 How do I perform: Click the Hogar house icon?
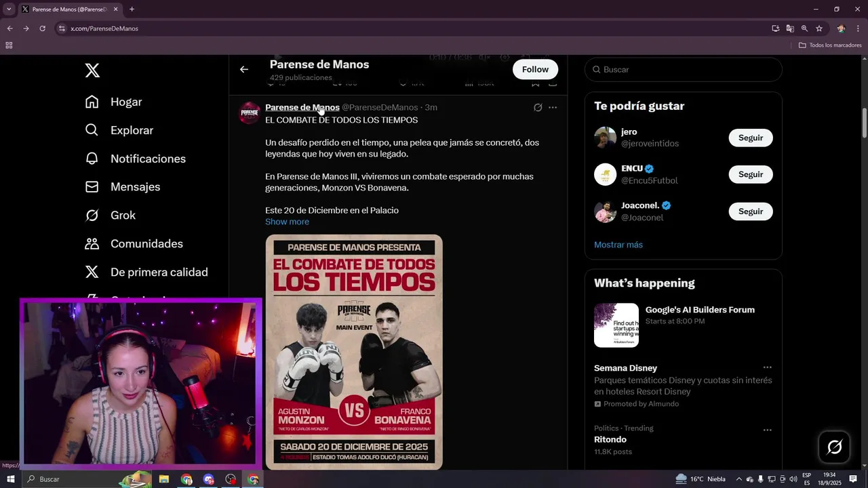[x=92, y=102]
